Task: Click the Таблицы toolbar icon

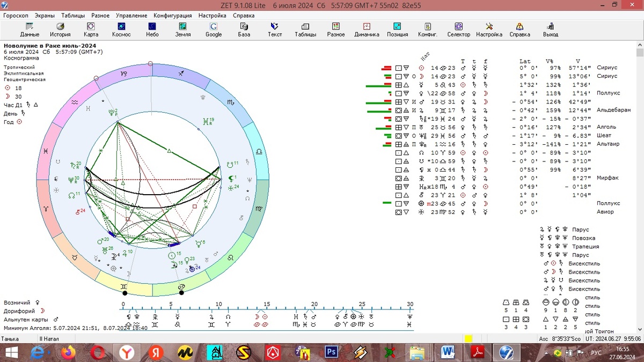Action: [305, 29]
